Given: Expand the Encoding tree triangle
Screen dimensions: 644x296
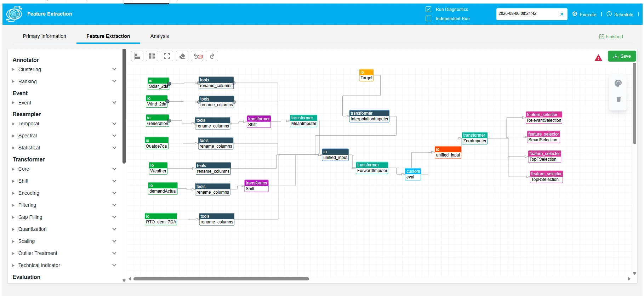Looking at the screenshot, I should (13, 193).
